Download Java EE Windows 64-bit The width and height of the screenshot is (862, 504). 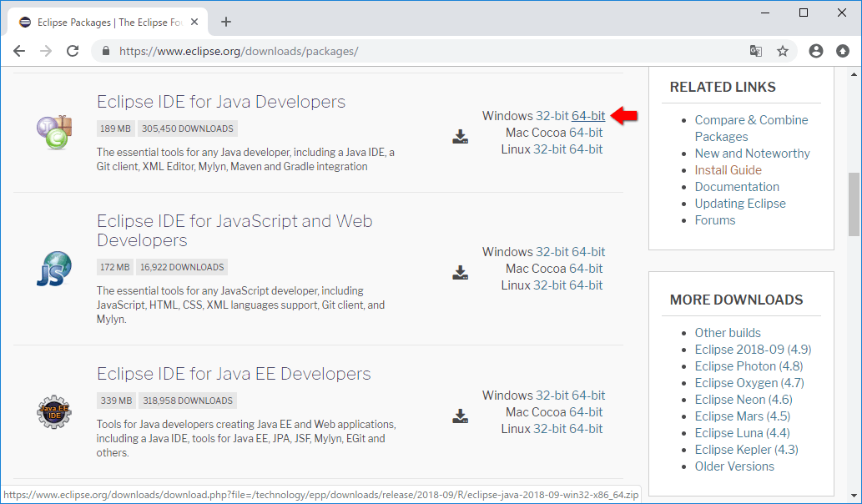[588, 396]
